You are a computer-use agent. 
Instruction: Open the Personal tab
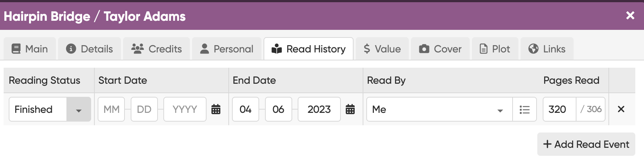tap(227, 49)
